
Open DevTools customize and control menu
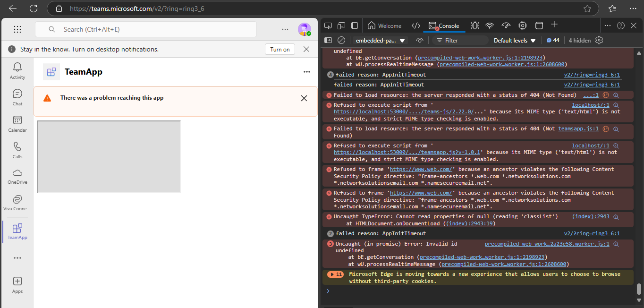[608, 26]
